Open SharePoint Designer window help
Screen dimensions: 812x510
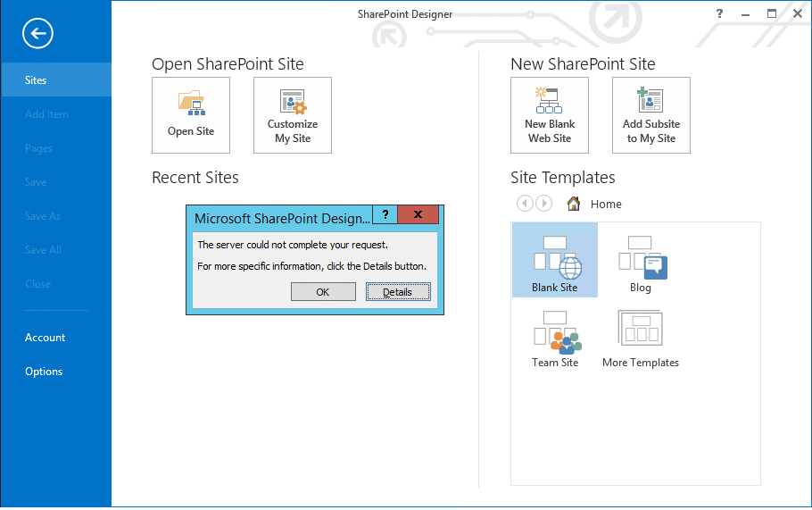tap(719, 14)
